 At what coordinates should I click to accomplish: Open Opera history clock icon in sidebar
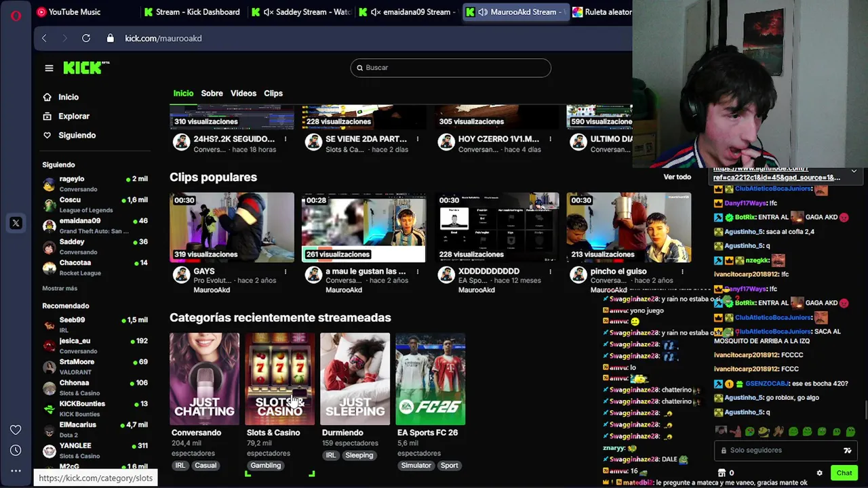16,450
